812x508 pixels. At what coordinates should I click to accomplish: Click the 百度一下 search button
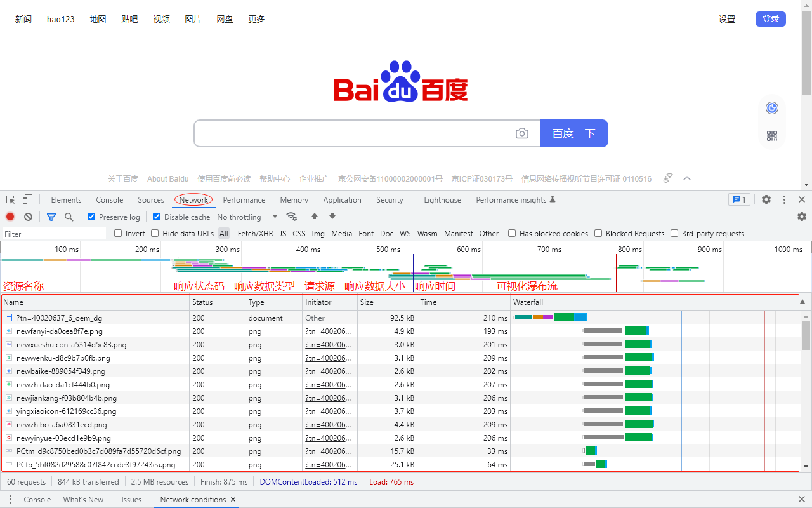(574, 133)
